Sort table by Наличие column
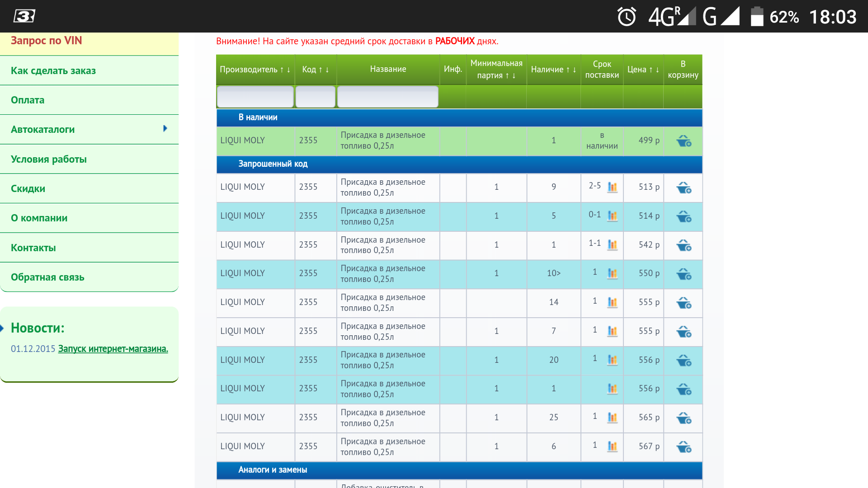The height and width of the screenshot is (488, 868). click(553, 70)
